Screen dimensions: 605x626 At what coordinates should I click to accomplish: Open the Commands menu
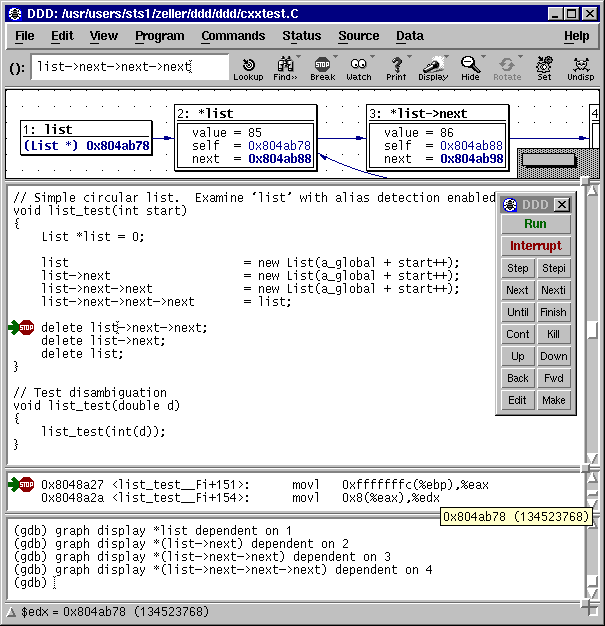click(233, 36)
